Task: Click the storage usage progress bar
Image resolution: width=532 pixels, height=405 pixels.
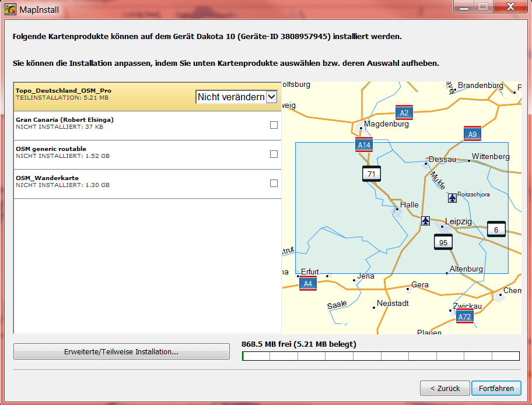Action: click(381, 355)
